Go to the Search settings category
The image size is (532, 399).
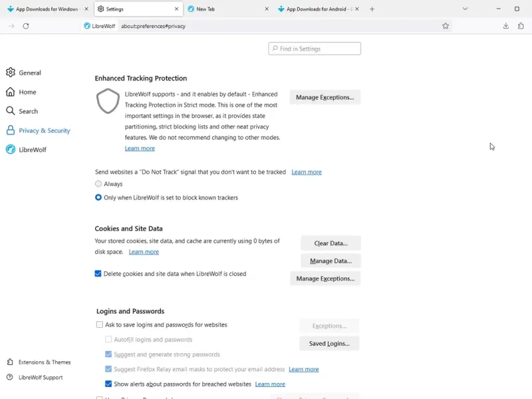point(28,111)
